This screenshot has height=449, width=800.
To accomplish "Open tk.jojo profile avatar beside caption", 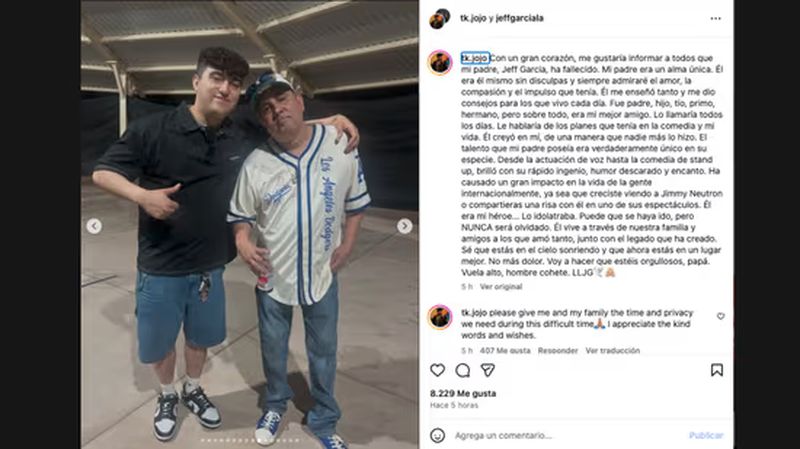I will [x=440, y=63].
